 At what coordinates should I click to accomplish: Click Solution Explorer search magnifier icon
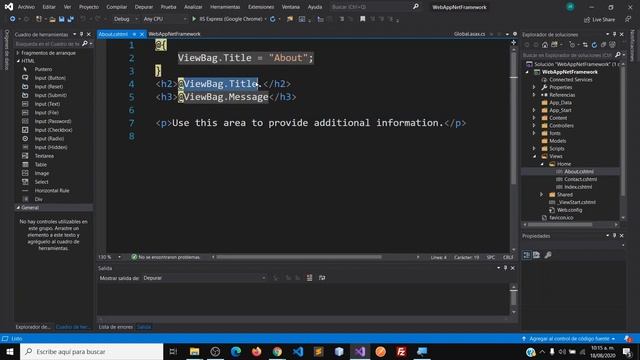(618, 55)
